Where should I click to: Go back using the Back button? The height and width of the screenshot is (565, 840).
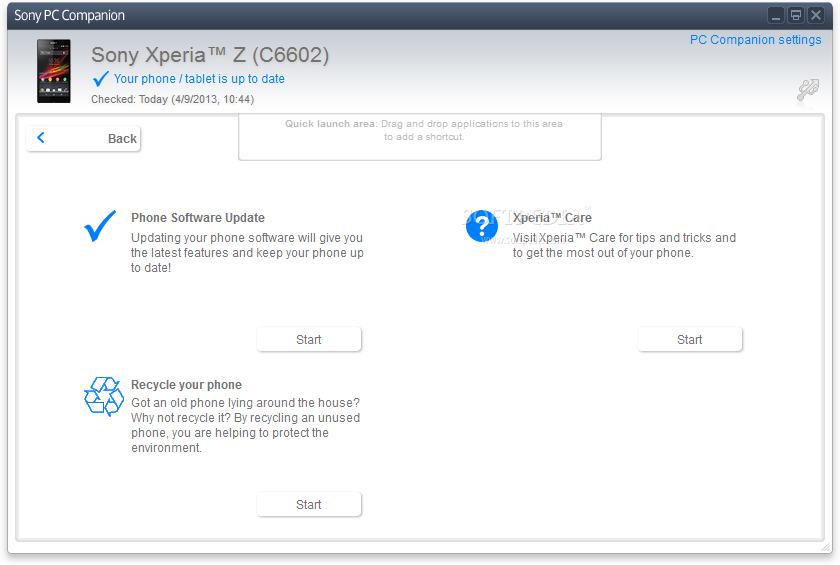[83, 139]
